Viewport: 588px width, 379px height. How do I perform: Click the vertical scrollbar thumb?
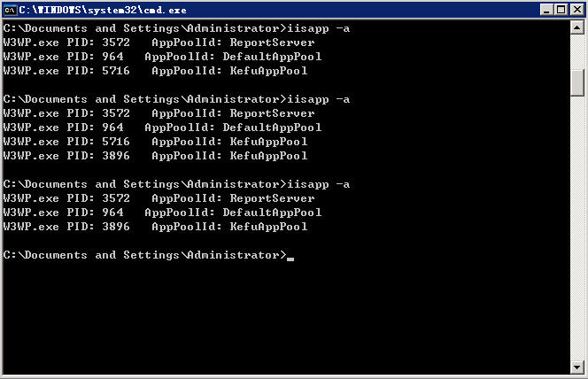coord(577,81)
